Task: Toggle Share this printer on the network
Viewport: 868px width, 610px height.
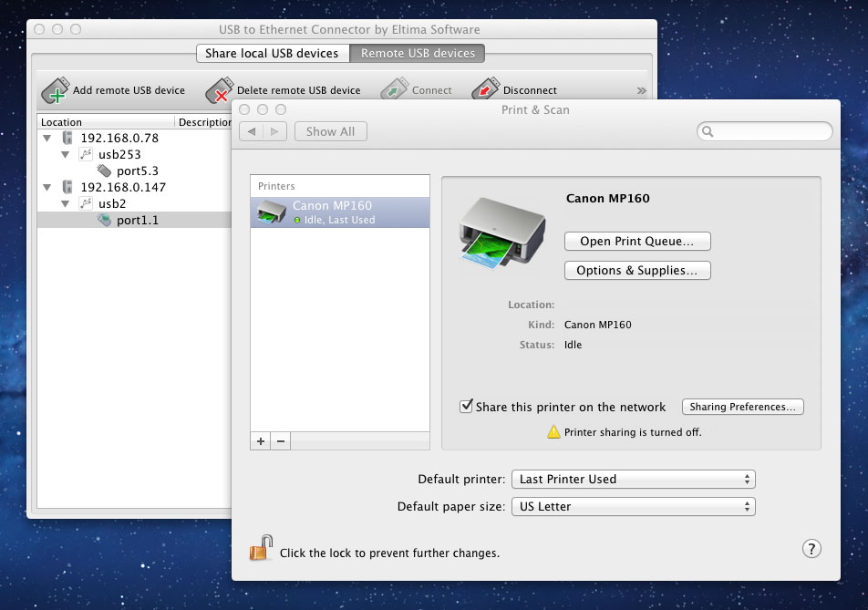Action: click(466, 407)
